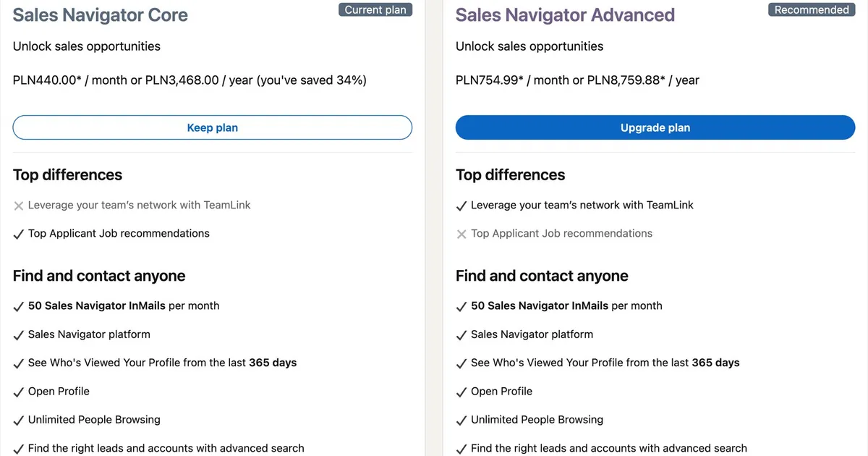Click Advanced plan's Find and contact anyone heading

(542, 276)
